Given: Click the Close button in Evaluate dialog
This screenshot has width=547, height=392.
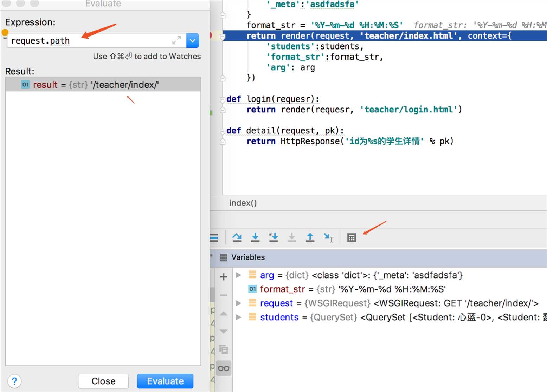Looking at the screenshot, I should pos(103,381).
